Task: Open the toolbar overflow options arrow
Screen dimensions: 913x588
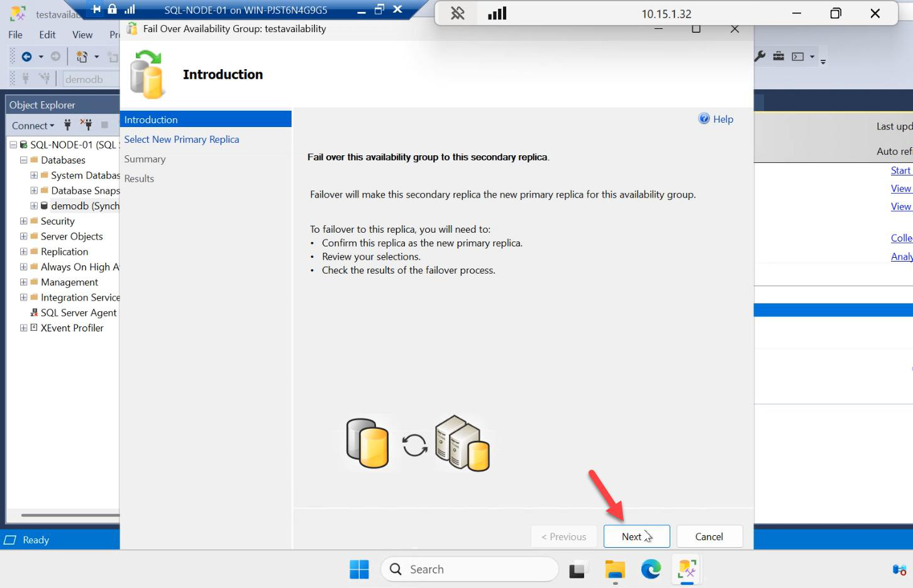Action: click(823, 62)
